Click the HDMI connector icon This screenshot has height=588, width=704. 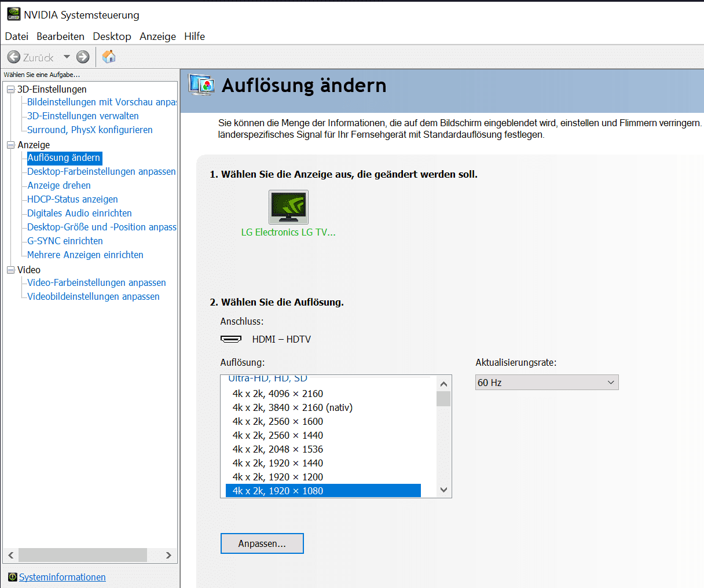tap(231, 339)
